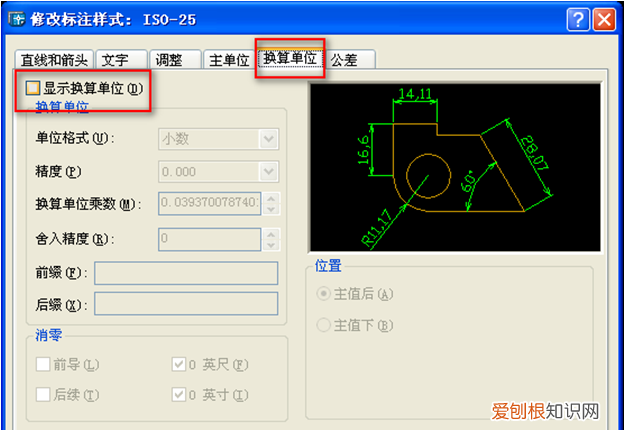
Task: Click the dimension preview image
Action: 455,167
